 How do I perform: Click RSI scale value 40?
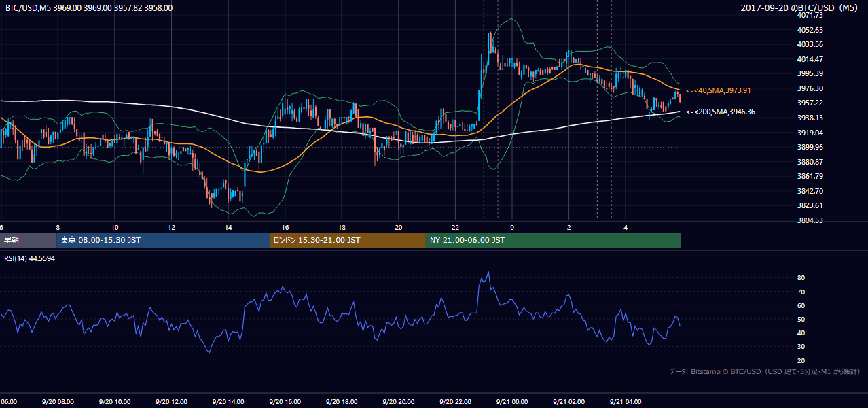click(x=801, y=333)
